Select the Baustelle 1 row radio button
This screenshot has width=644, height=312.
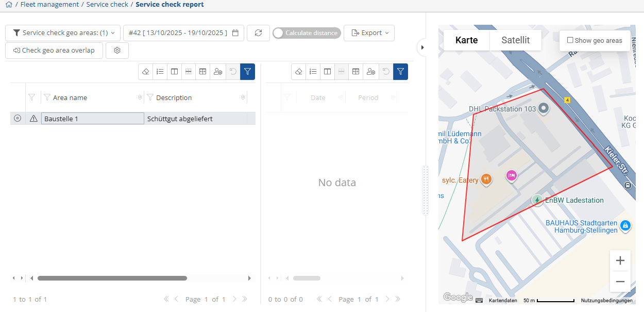tap(18, 119)
